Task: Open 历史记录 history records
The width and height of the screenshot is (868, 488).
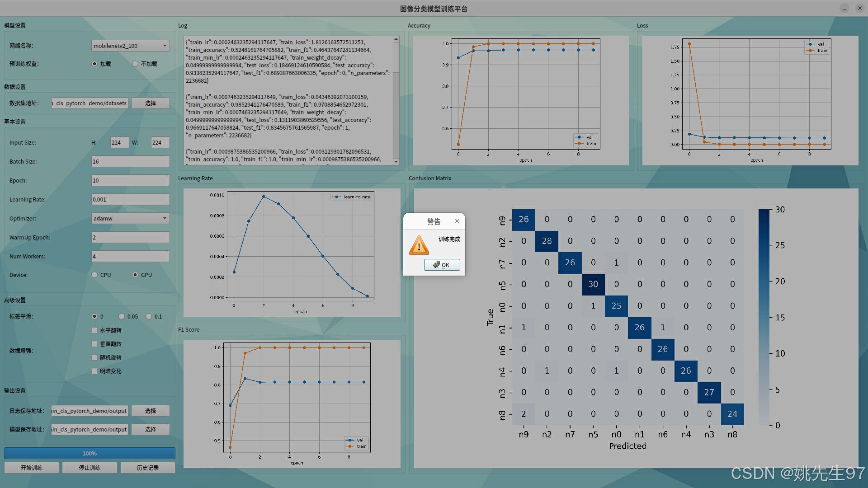Action: click(x=147, y=468)
